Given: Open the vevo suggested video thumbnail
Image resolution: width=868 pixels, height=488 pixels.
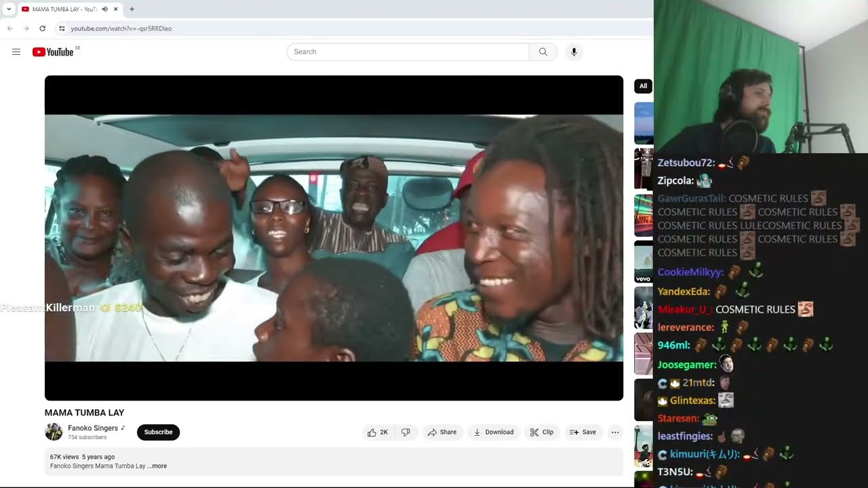Looking at the screenshot, I should click(644, 262).
